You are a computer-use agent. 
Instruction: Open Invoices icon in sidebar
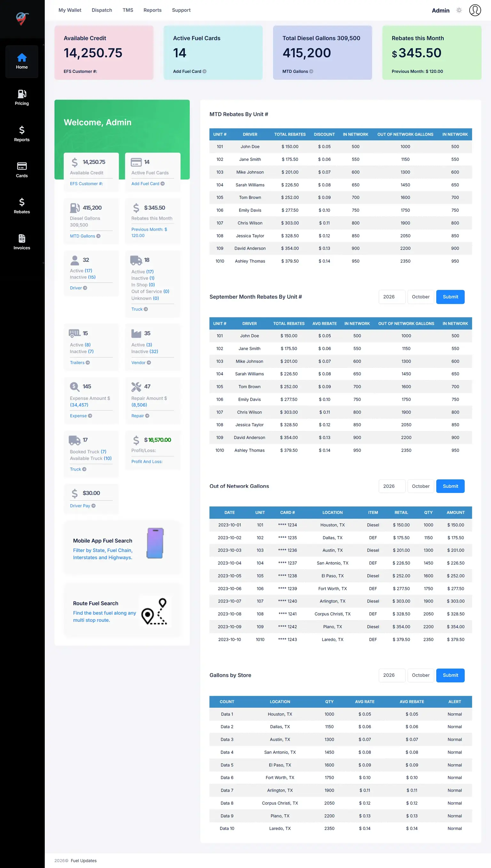pos(22,238)
